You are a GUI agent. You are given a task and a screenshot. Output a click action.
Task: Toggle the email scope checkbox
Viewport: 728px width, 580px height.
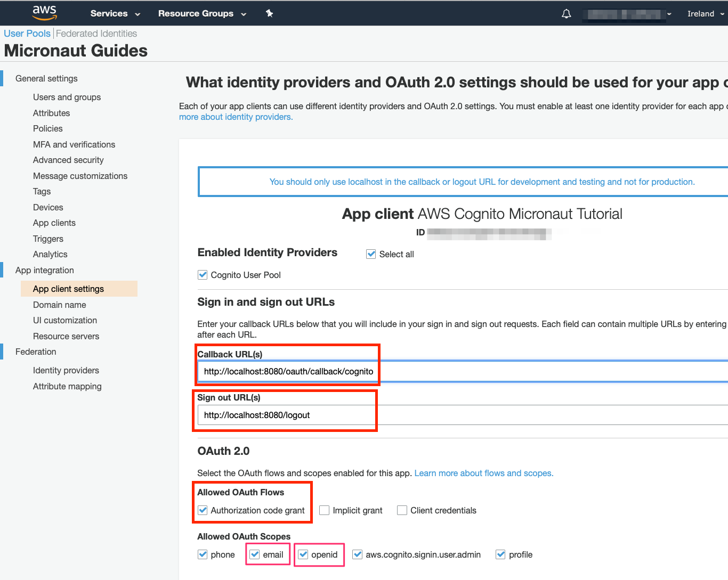click(x=255, y=554)
